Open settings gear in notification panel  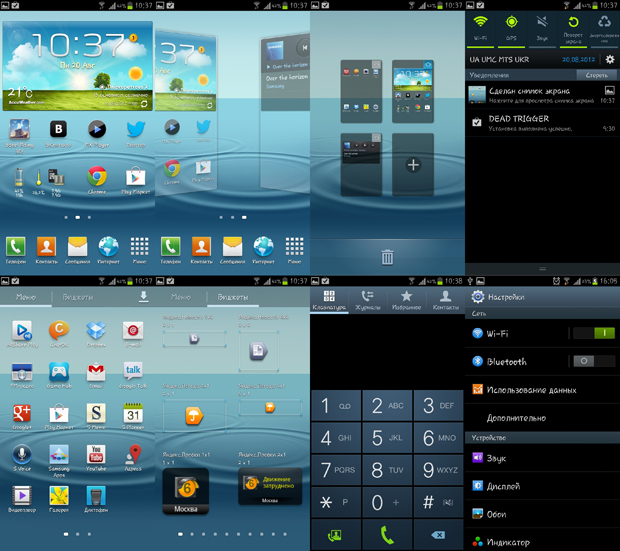610,59
